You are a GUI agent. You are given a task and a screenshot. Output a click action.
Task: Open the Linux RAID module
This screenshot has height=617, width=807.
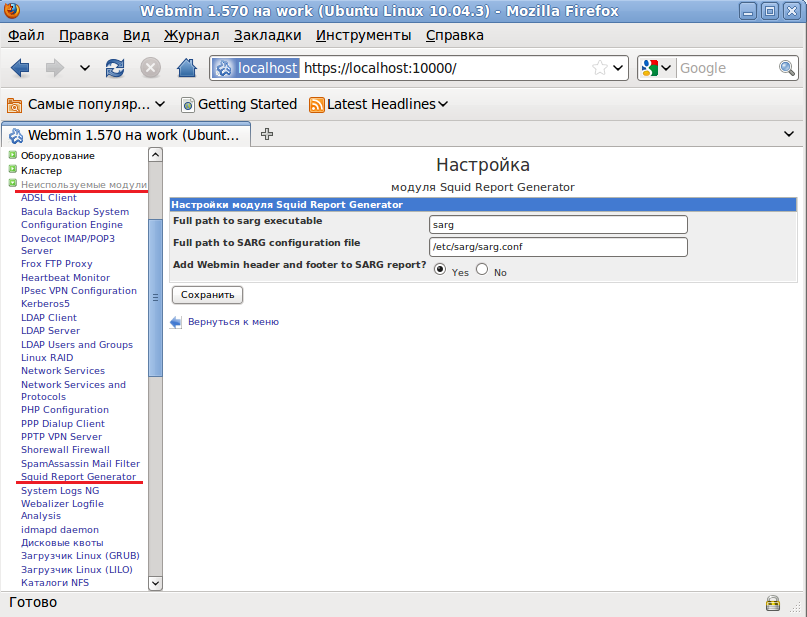(x=47, y=357)
